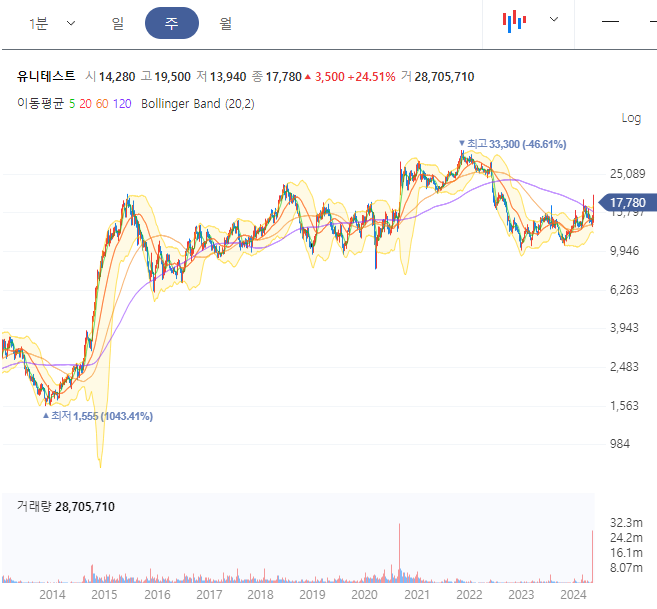Toggle the Log scale option
Screen dimensions: 657x609
[x=631, y=119]
